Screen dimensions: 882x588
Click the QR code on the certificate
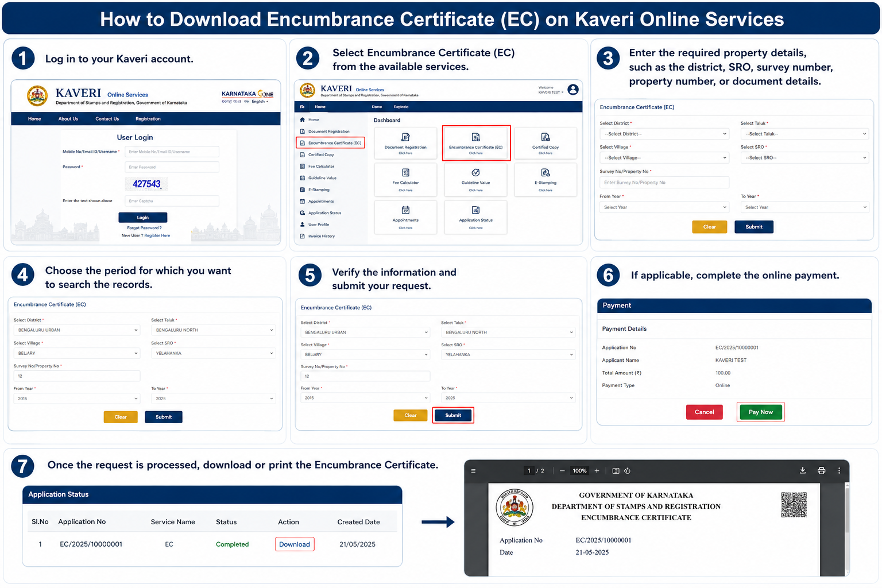[x=794, y=505]
